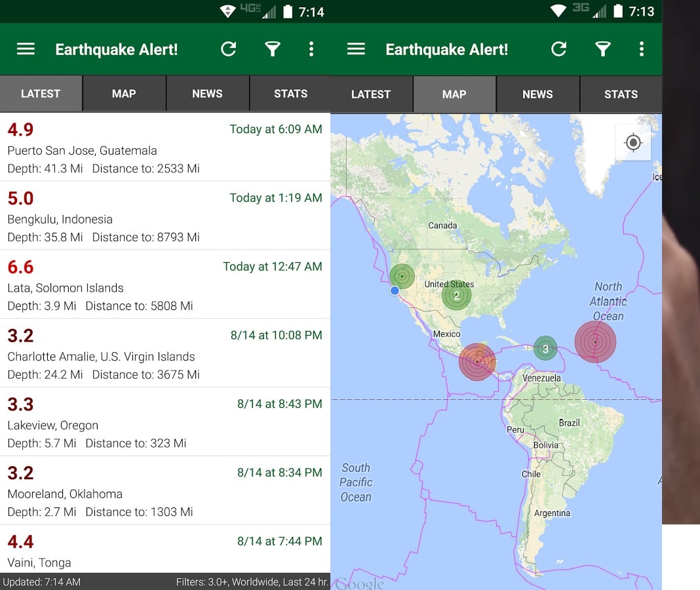Open hamburger menu on left screen
Viewport: 700px width, 590px height.
point(26,49)
